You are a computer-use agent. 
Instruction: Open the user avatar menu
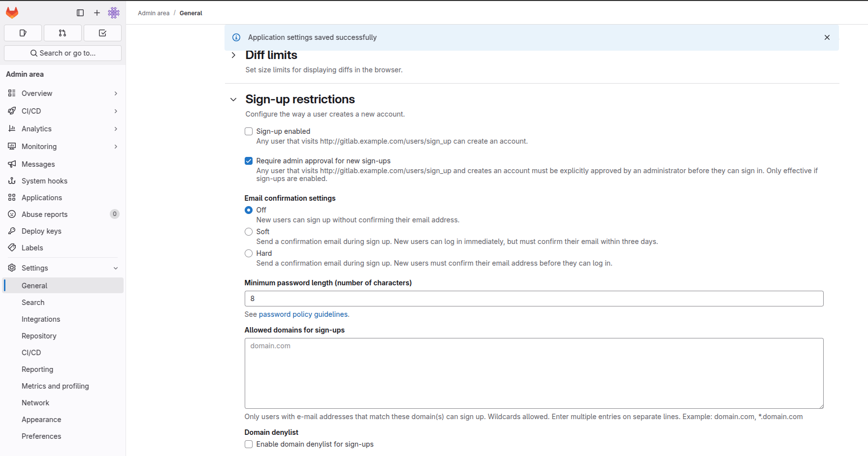(114, 13)
